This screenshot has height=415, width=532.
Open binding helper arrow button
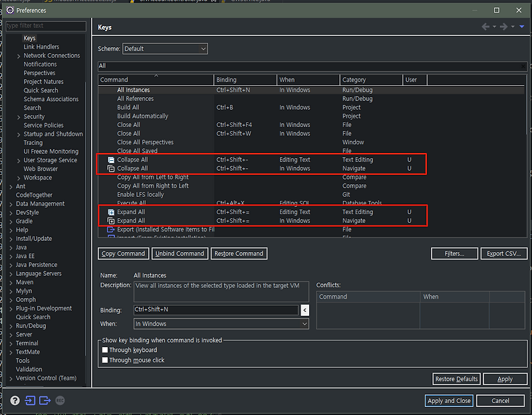click(305, 310)
